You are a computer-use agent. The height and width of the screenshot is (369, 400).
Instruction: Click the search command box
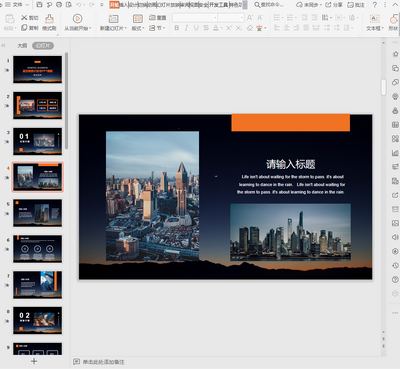(269, 5)
